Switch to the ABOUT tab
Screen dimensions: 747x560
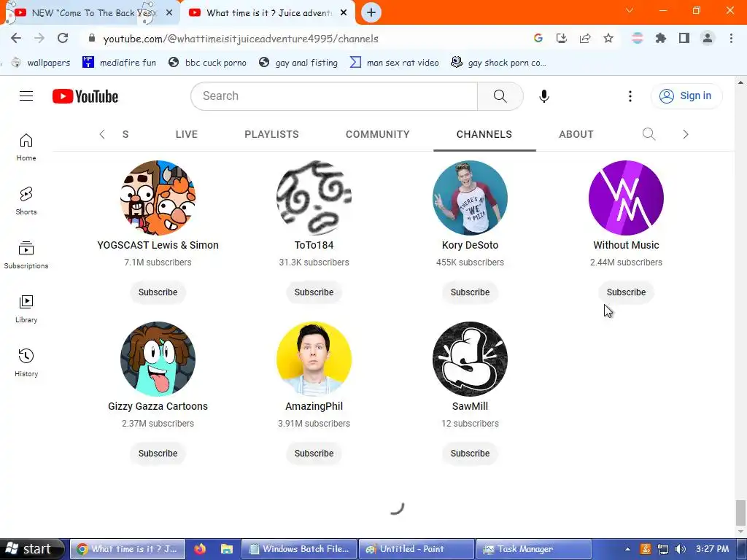[x=576, y=134]
